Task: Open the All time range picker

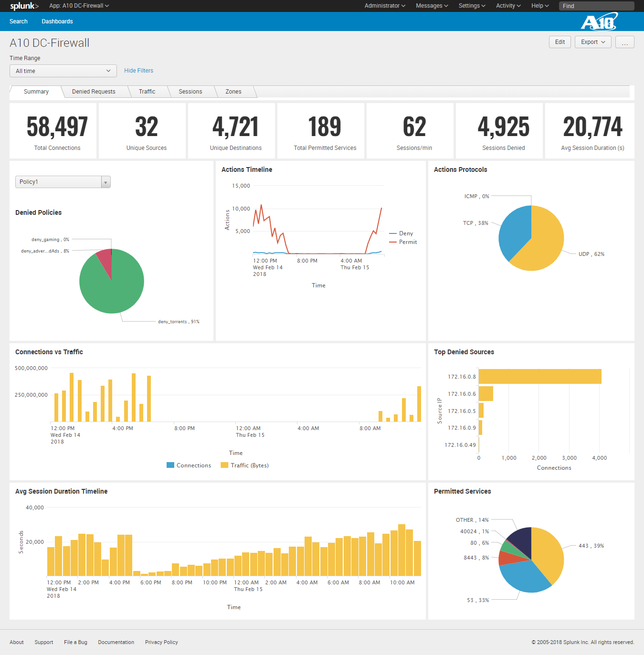Action: [x=63, y=71]
